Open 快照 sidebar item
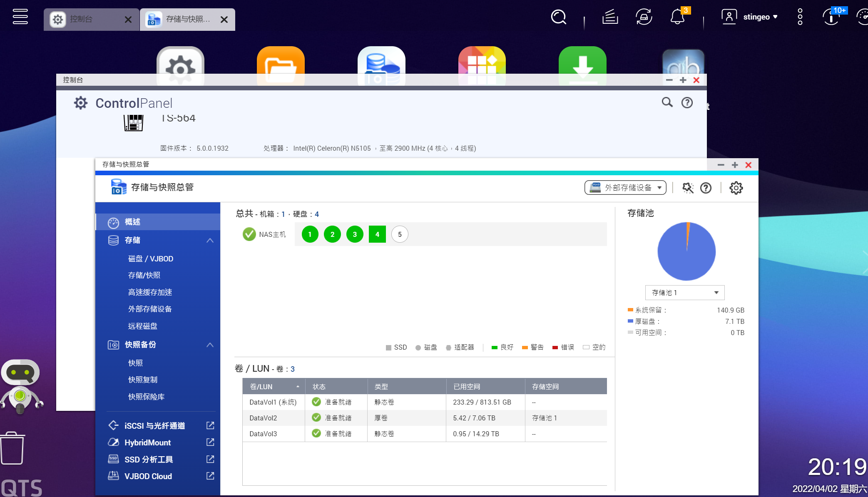 (x=135, y=363)
